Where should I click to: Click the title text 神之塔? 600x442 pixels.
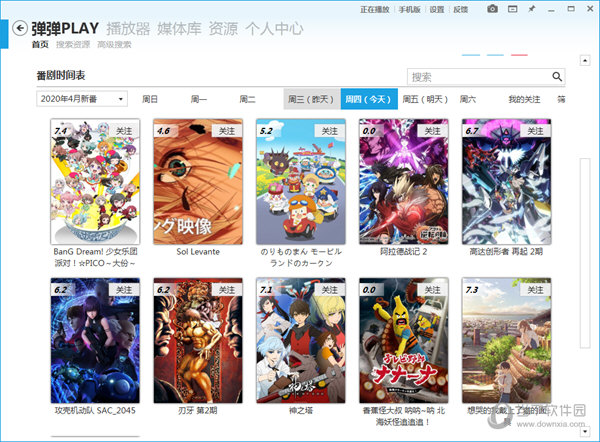[x=301, y=411]
